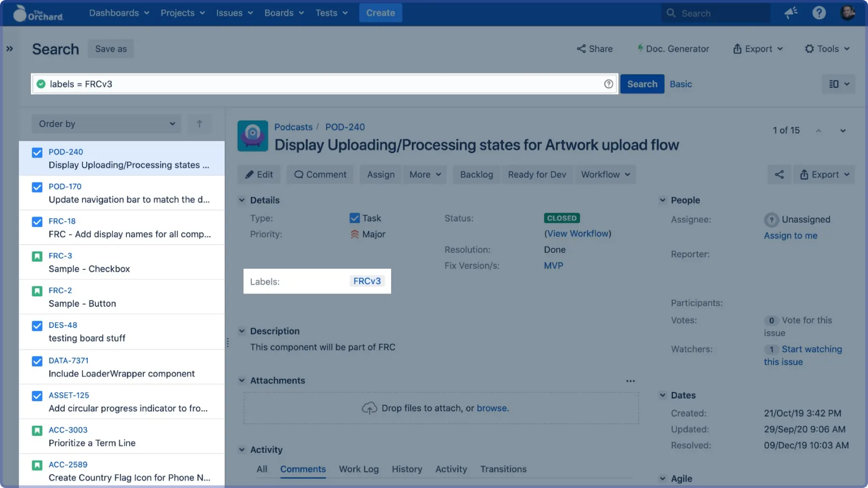Screen dimensions: 868x488
Task: Open the top Export dropdown
Action: tap(758, 49)
